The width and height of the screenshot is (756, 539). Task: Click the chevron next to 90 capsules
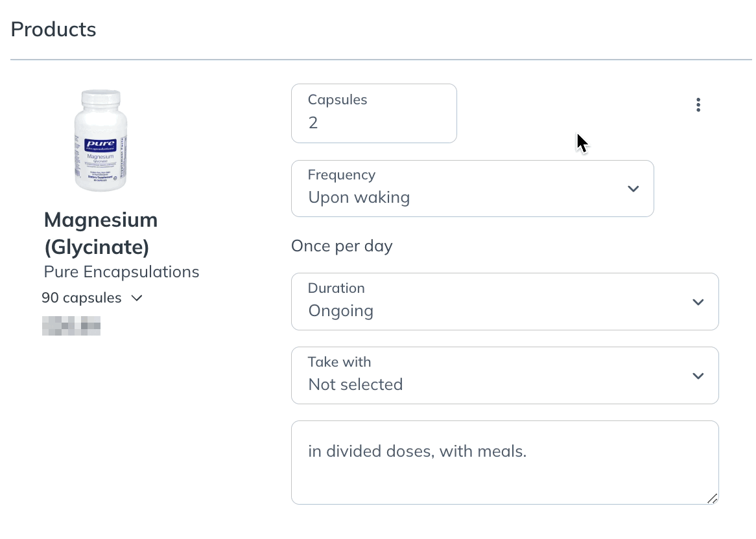click(x=137, y=298)
